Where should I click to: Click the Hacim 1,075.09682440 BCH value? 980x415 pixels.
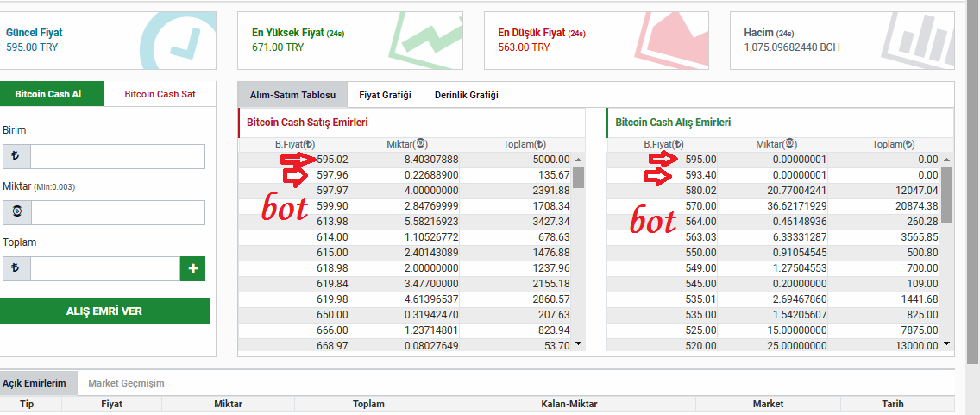point(792,47)
